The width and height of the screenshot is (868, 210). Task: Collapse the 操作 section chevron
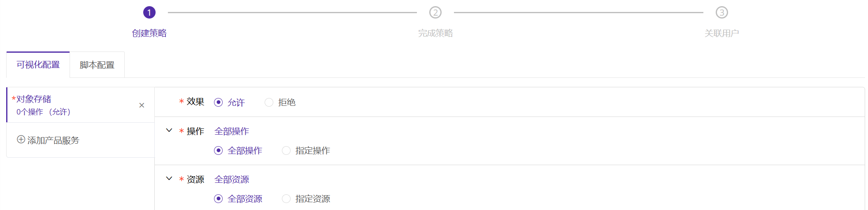169,131
